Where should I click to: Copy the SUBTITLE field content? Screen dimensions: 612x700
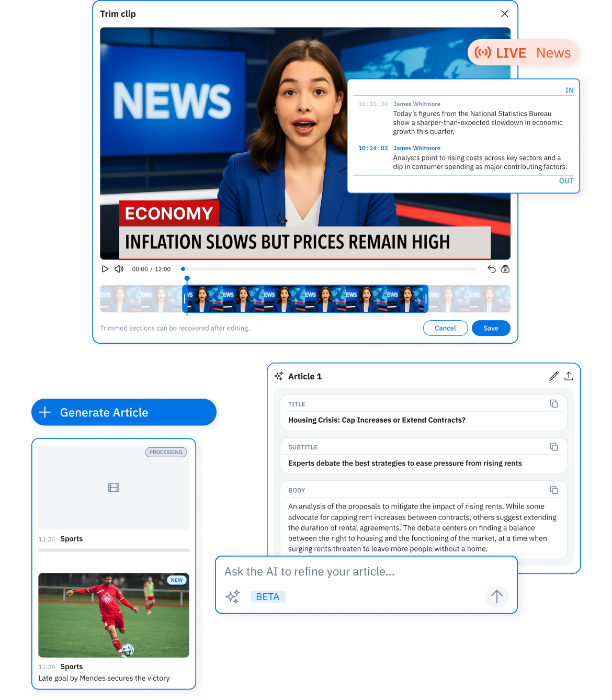point(554,447)
